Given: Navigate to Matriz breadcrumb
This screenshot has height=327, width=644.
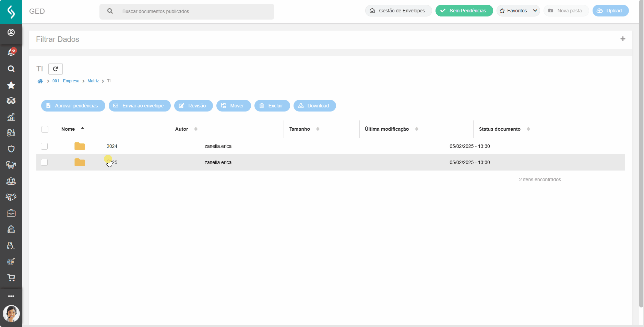Looking at the screenshot, I should [93, 81].
